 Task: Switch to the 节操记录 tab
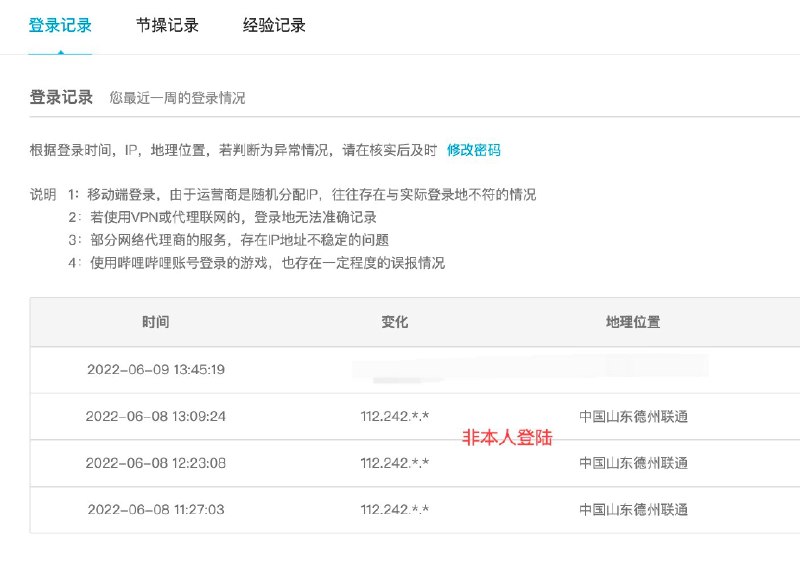167,26
